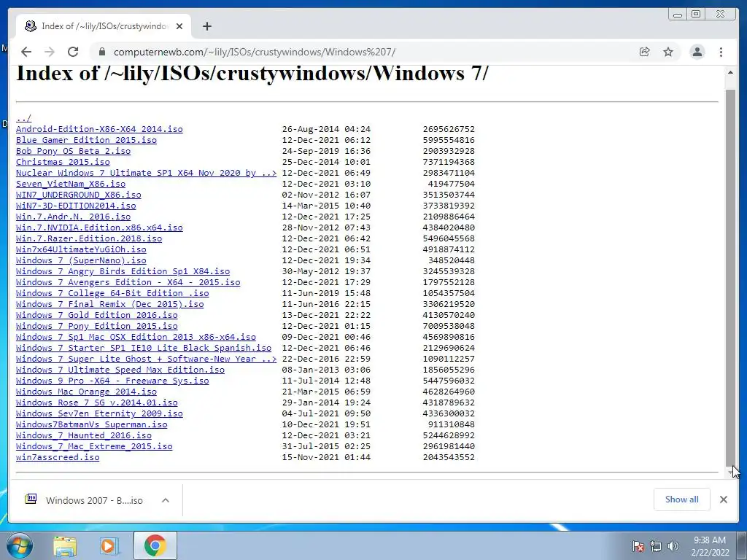Open Win.7.Razer.Edition.2018.iso

(88, 238)
